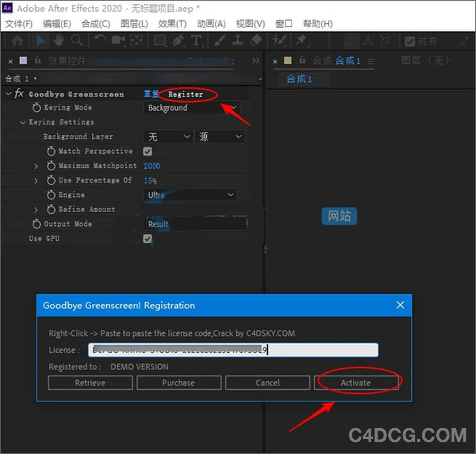Toggle the Keying Mode stopwatch

tap(36, 108)
